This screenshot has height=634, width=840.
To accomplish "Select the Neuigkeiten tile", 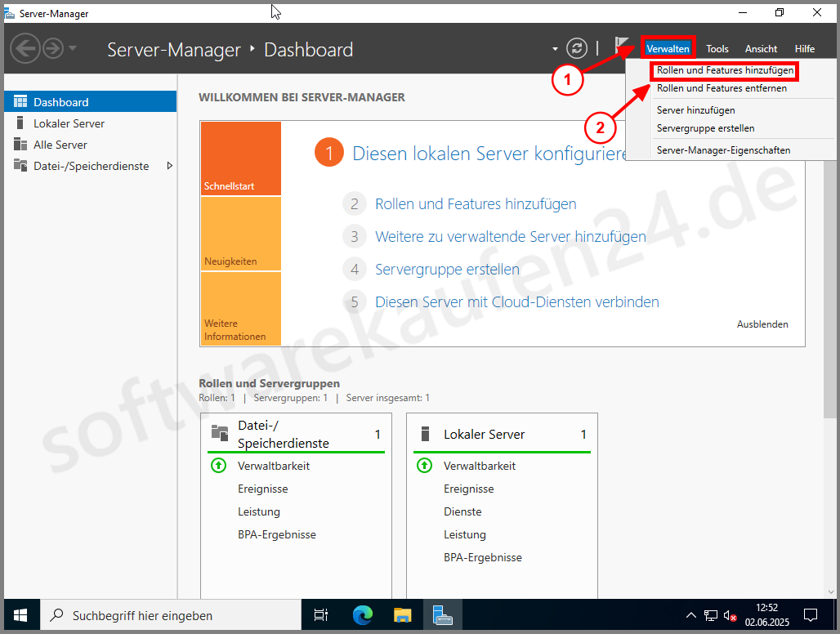I will click(x=241, y=234).
